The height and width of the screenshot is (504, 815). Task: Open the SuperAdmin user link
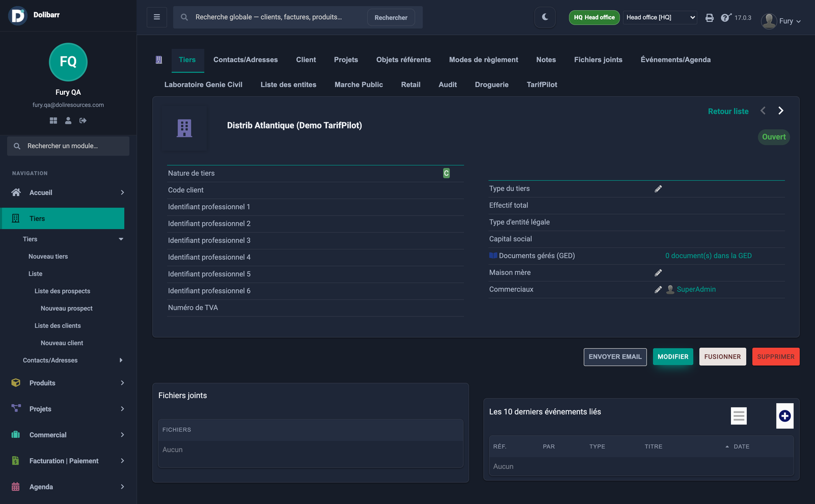pos(696,289)
